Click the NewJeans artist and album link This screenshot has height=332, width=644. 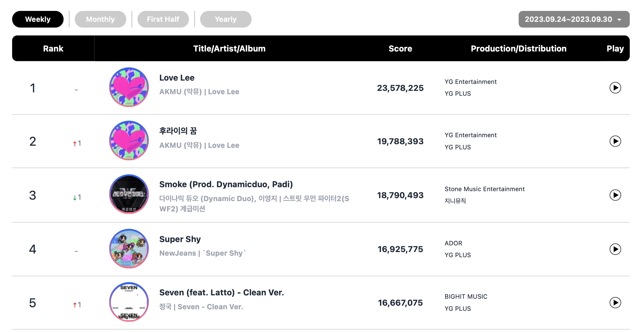click(202, 253)
